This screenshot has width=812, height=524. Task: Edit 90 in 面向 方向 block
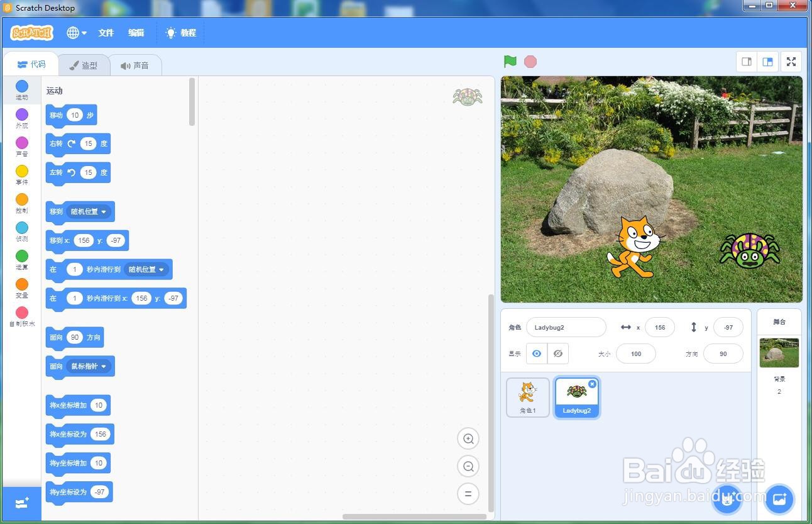[75, 337]
